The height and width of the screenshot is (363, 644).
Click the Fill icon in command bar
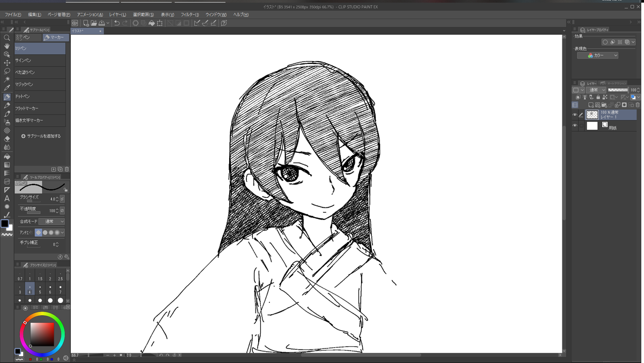(152, 23)
